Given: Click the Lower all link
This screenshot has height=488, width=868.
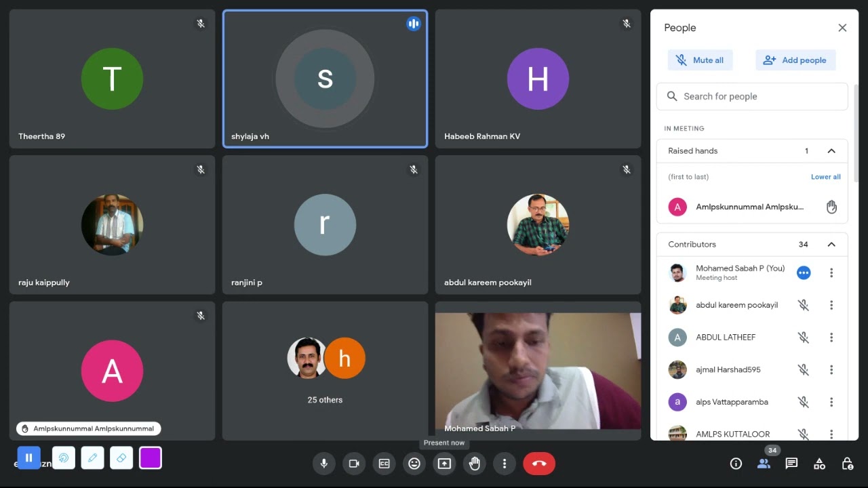Looking at the screenshot, I should (x=826, y=177).
